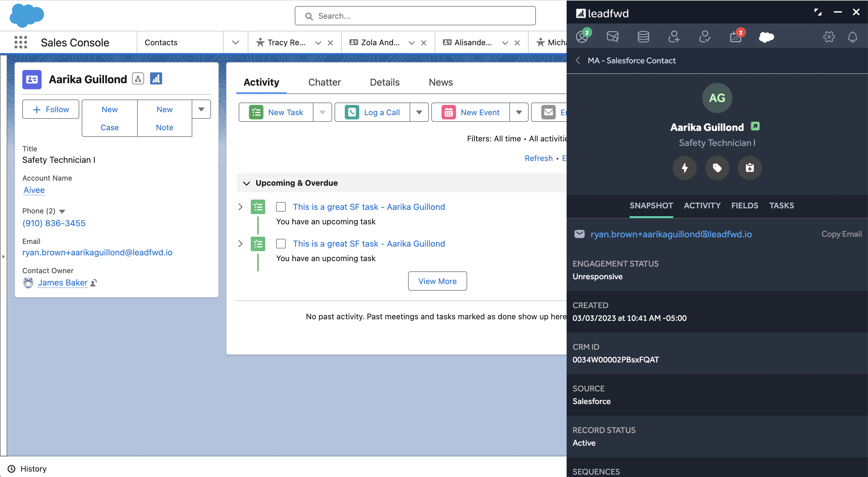Open the Log a Call dropdown arrow

click(x=419, y=112)
